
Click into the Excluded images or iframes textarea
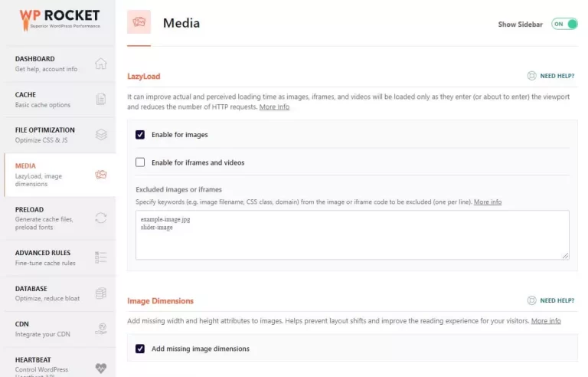[x=352, y=234]
